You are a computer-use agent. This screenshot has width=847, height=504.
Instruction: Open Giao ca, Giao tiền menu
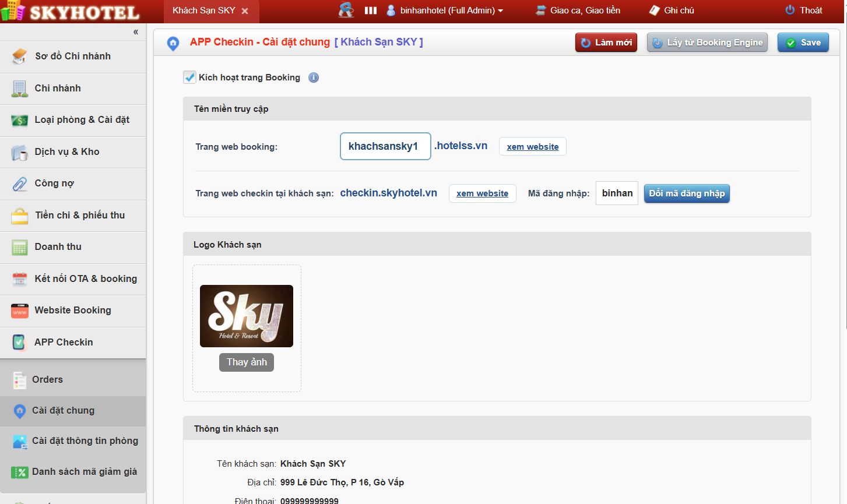[578, 10]
